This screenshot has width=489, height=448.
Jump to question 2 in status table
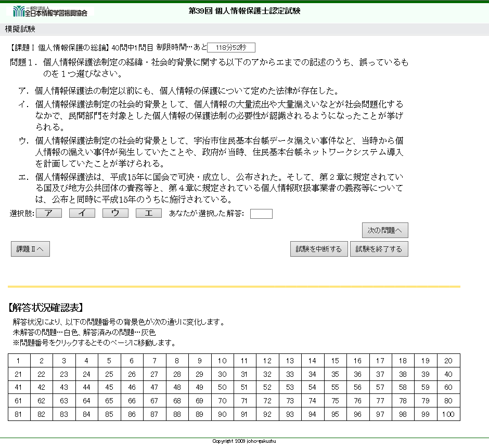(42, 361)
